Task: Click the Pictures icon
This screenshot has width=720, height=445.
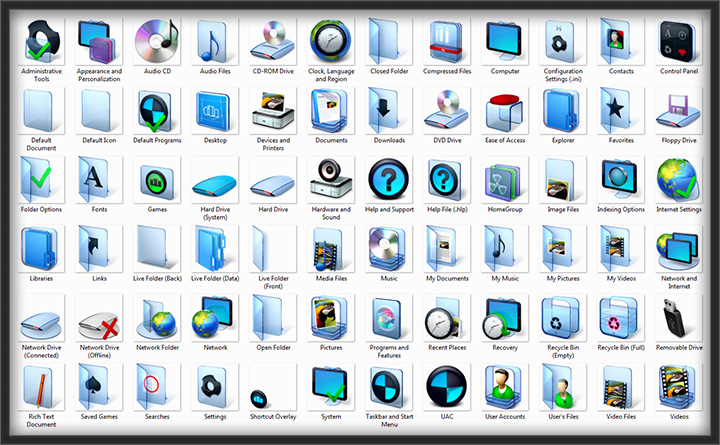Action: (x=331, y=319)
